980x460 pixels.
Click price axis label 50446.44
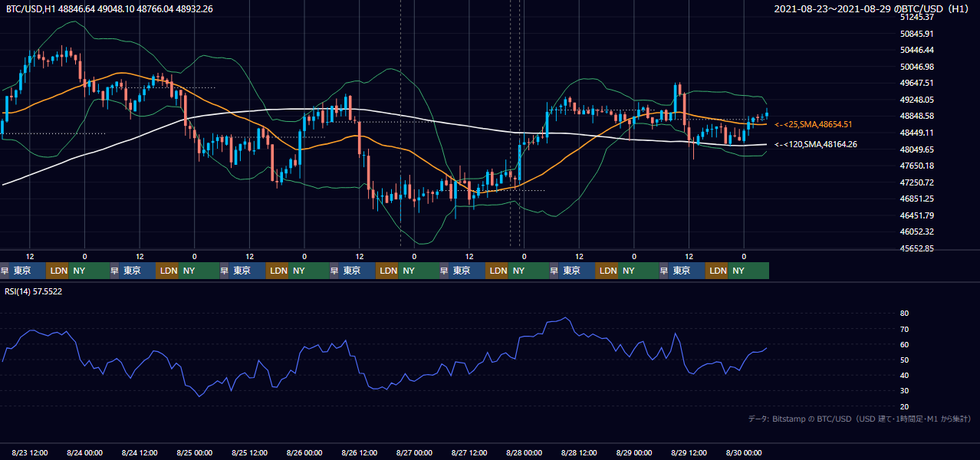[x=916, y=50]
